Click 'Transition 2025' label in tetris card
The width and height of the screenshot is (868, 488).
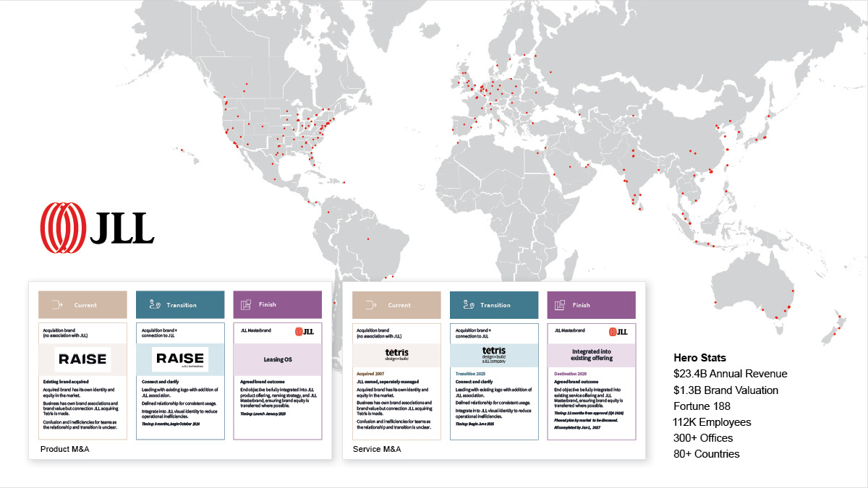(x=471, y=373)
